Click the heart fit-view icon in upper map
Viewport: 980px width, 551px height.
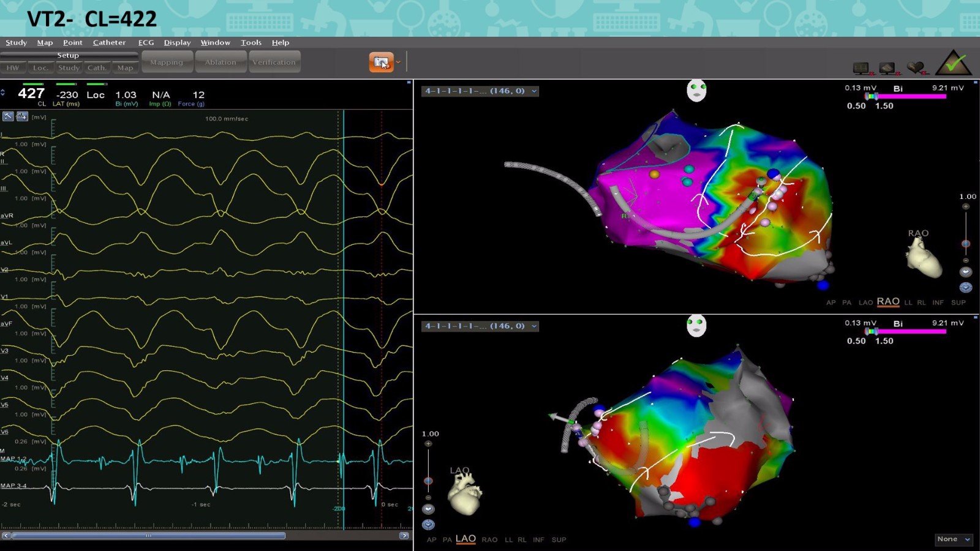pos(966,272)
